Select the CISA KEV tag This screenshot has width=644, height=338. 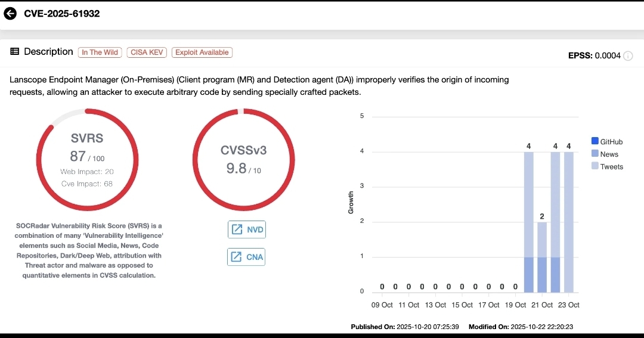pyautogui.click(x=147, y=52)
